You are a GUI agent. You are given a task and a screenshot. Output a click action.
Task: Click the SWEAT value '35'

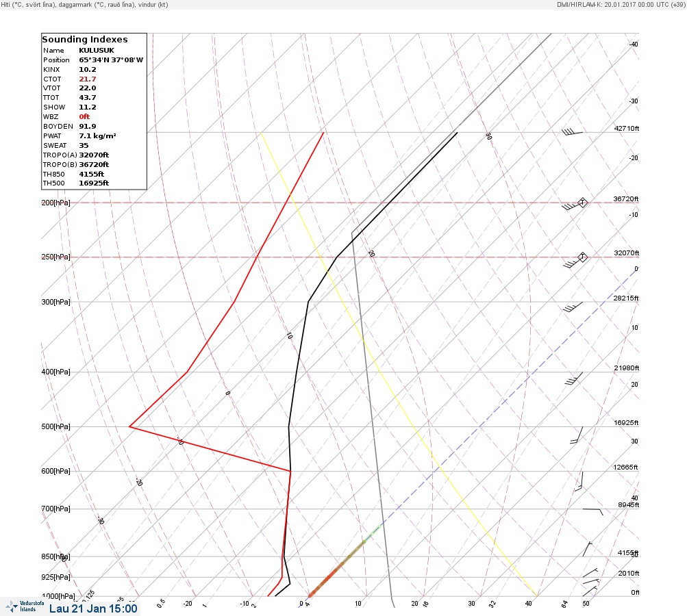point(84,145)
